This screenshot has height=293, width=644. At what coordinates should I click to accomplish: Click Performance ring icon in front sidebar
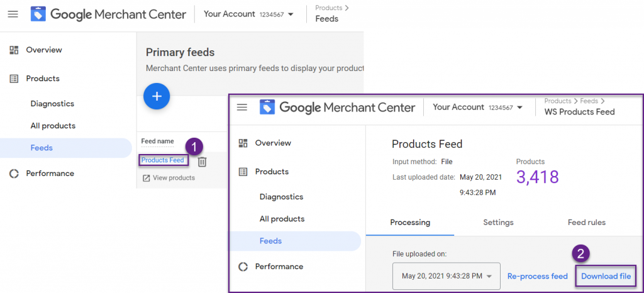[x=243, y=267]
